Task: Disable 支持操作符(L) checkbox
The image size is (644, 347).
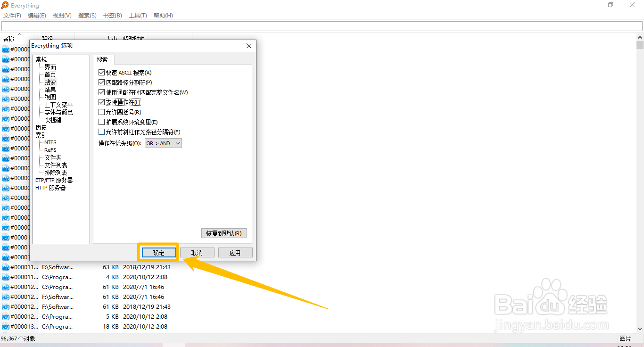Action: (101, 102)
